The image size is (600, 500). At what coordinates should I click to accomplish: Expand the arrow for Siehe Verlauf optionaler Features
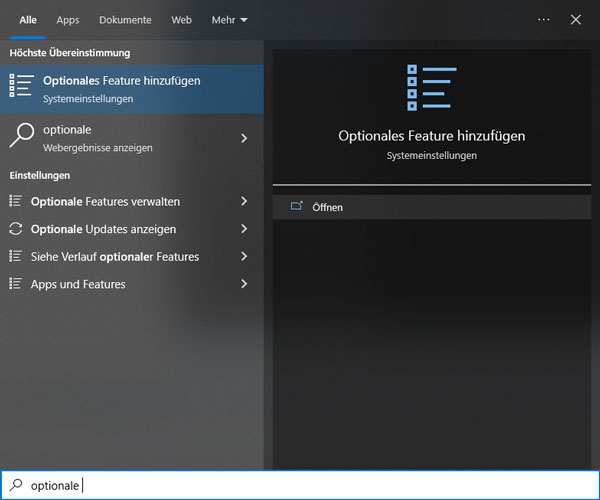pos(244,256)
